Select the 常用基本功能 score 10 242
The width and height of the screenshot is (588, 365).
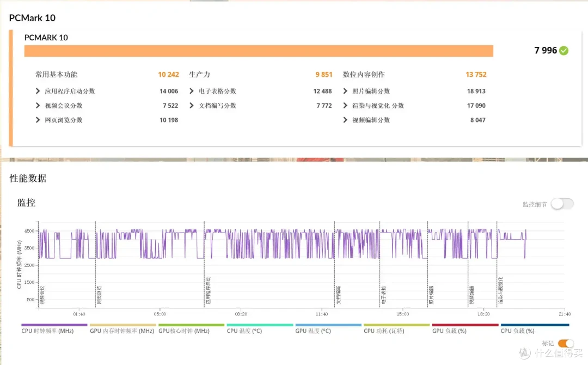[168, 75]
